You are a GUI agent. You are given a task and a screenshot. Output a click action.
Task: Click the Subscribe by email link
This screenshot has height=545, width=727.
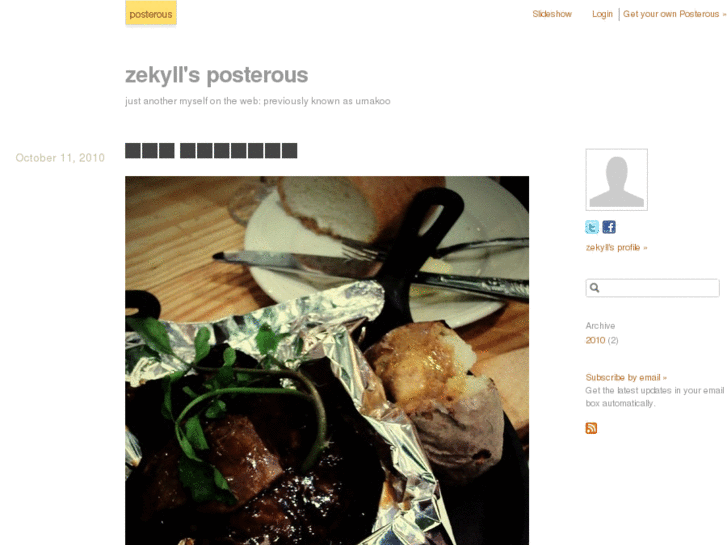click(x=626, y=377)
